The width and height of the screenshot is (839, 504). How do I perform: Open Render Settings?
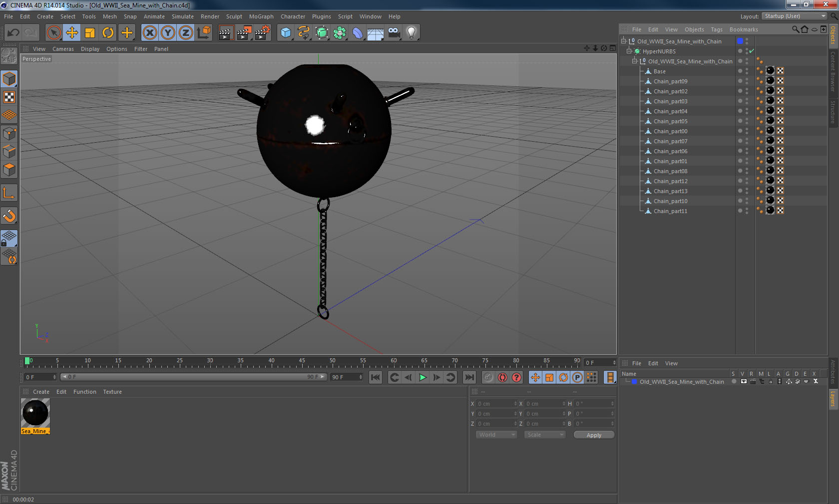pyautogui.click(x=263, y=33)
